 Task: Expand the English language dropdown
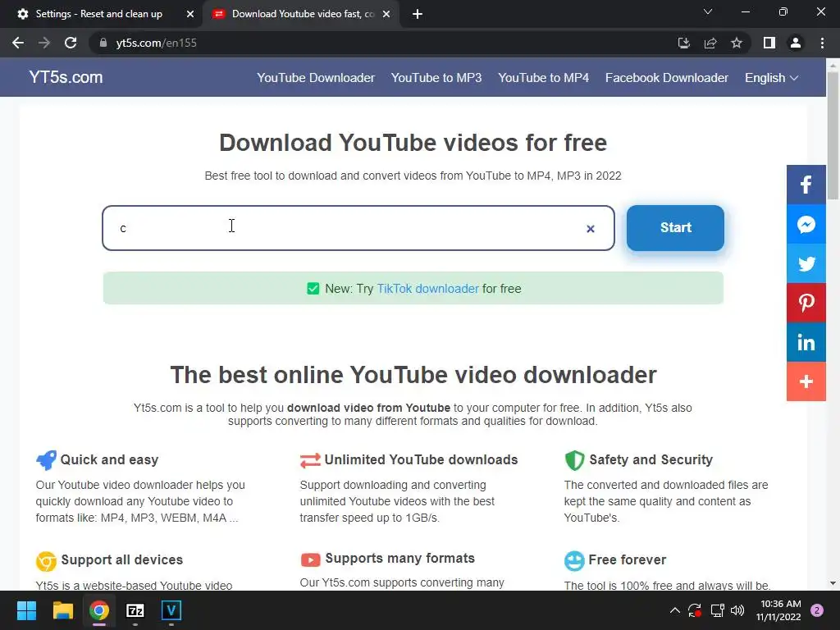tap(771, 78)
